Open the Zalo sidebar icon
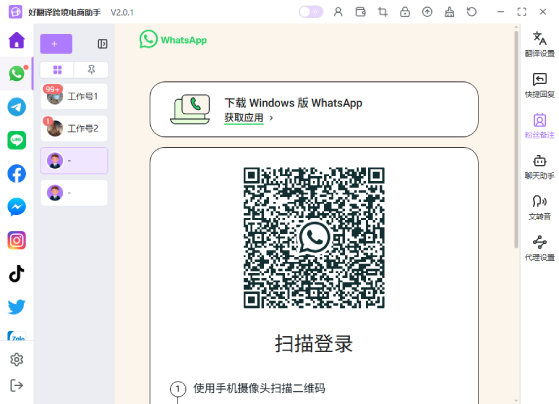 click(x=16, y=336)
